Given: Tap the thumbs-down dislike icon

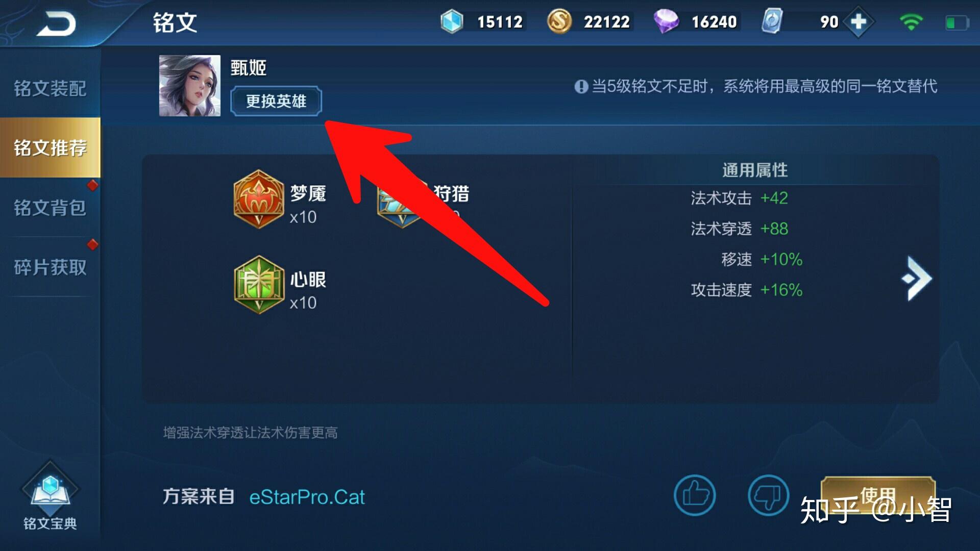Looking at the screenshot, I should click(769, 495).
